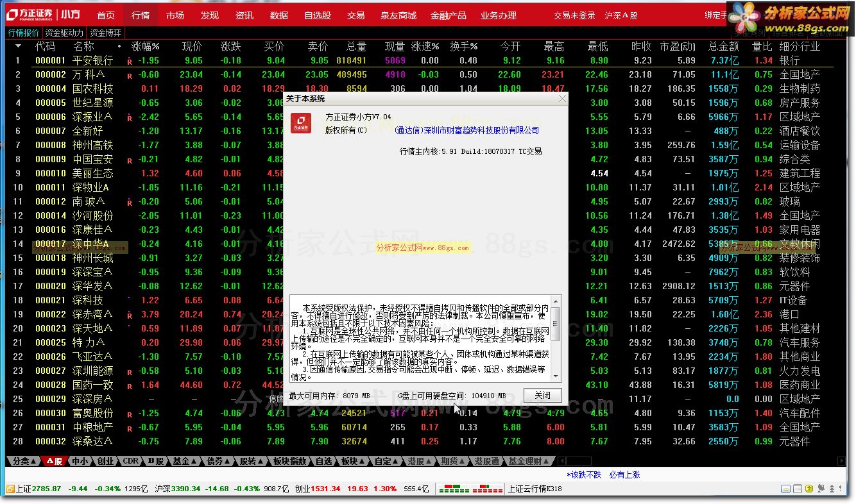
Task: Click the 关闭 button in the dialog
Action: coord(543,395)
